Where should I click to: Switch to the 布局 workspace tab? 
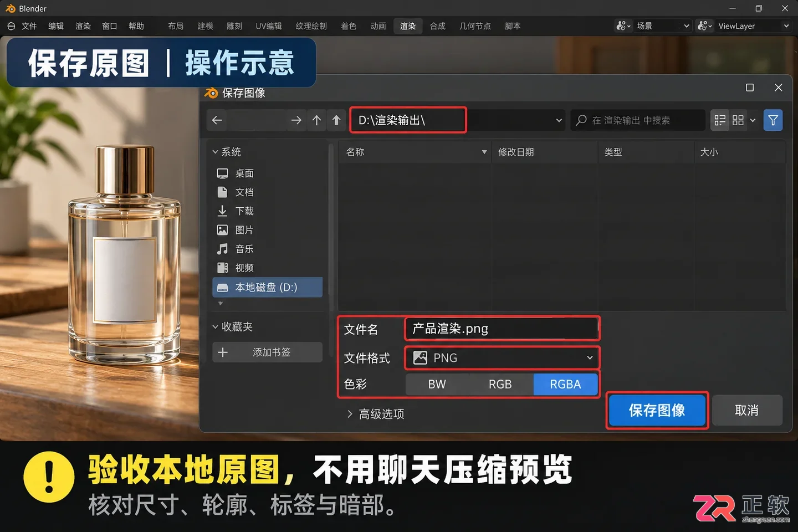coord(176,26)
